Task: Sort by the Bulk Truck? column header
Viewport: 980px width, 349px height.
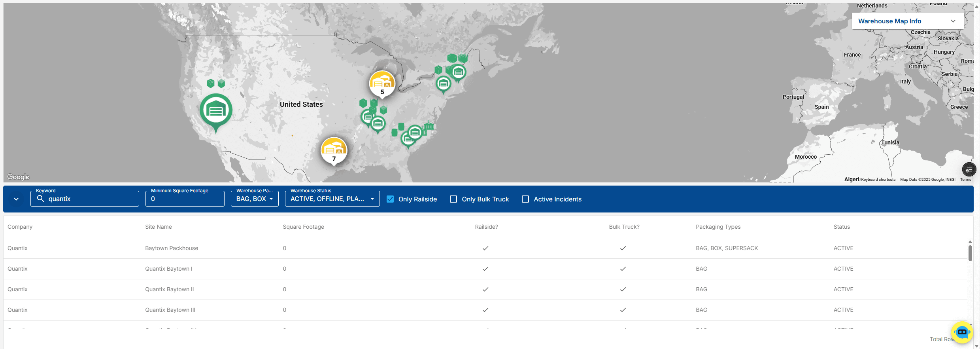Action: (624, 227)
